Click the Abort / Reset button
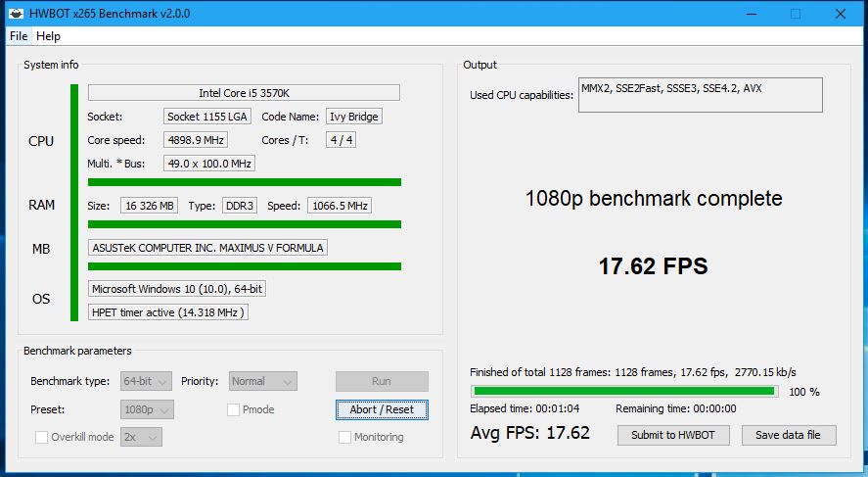The image size is (868, 477). click(x=382, y=409)
